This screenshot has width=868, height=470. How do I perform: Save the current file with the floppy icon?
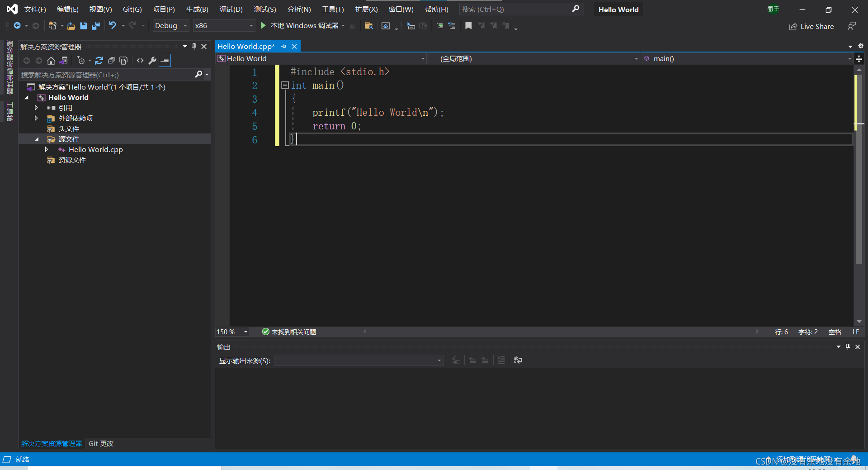pyautogui.click(x=83, y=26)
